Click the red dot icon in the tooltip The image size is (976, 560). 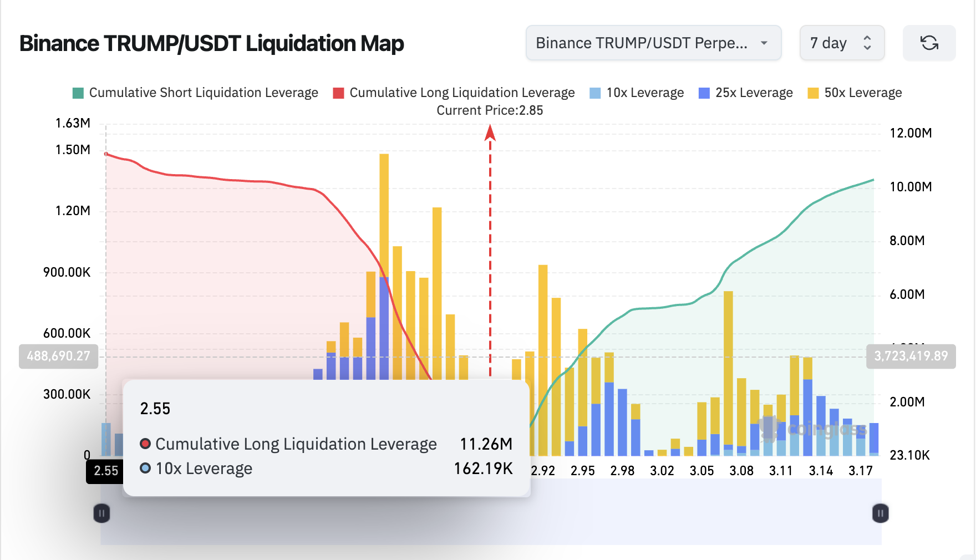tap(145, 444)
